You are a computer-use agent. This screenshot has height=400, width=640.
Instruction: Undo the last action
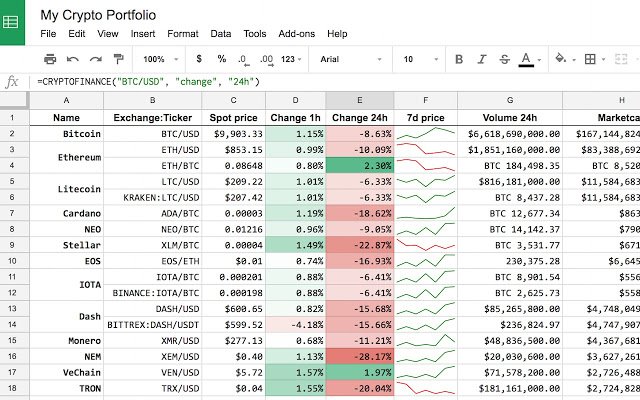tap(73, 59)
